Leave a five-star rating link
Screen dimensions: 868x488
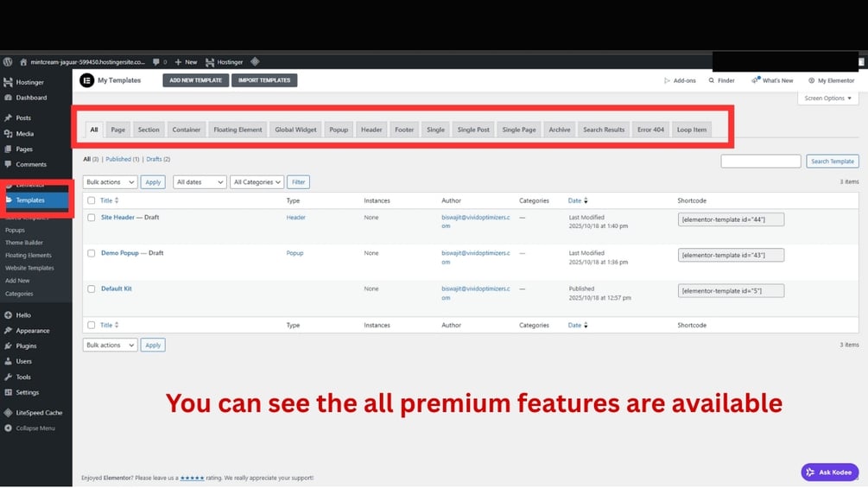click(192, 478)
